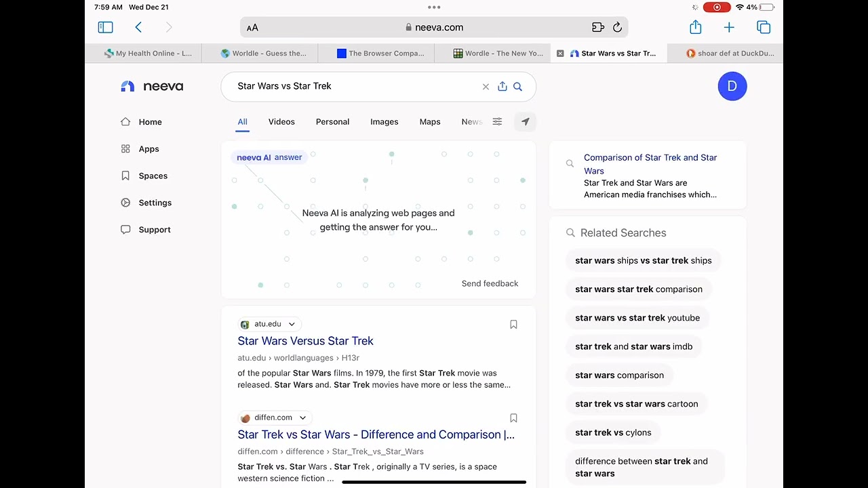Toggle the Safari sidebar icon
This screenshot has width=868, height=488.
[105, 27]
